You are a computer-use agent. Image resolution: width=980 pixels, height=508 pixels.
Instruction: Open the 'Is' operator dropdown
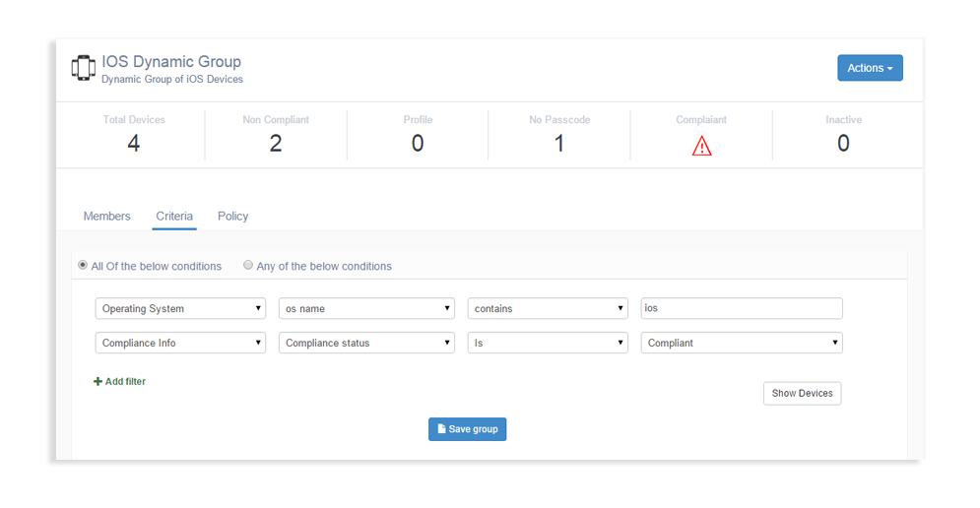pos(548,343)
